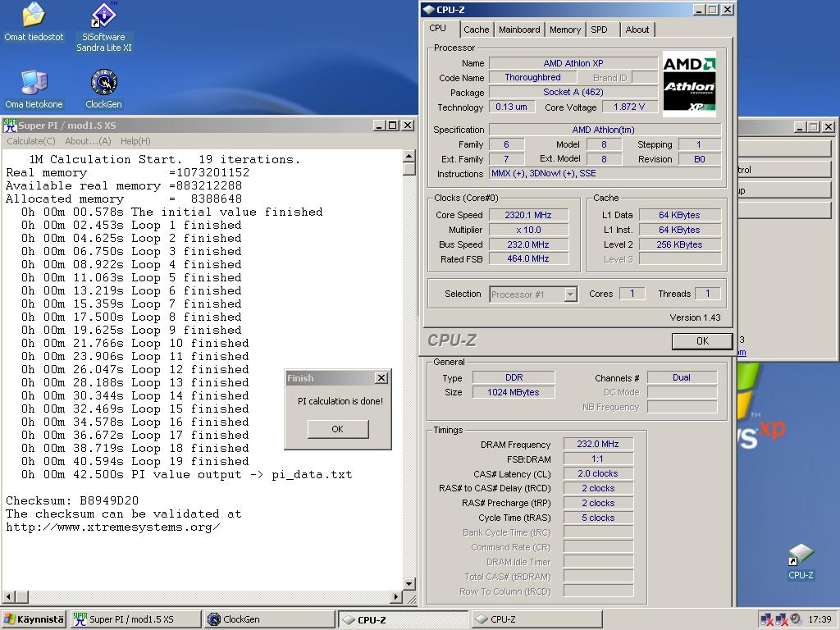Maximize the Super PI window
The image size is (840, 630).
(393, 126)
